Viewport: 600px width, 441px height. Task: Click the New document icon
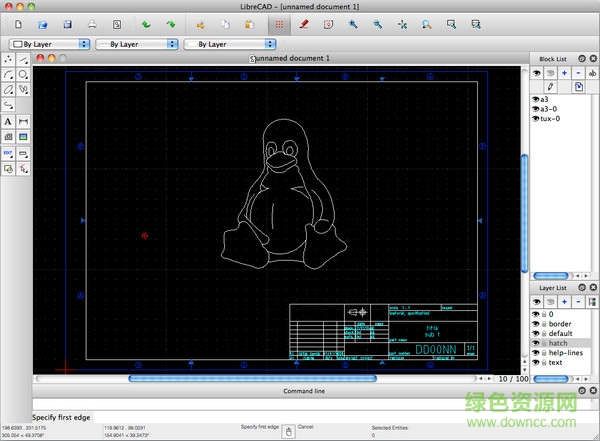(x=18, y=23)
